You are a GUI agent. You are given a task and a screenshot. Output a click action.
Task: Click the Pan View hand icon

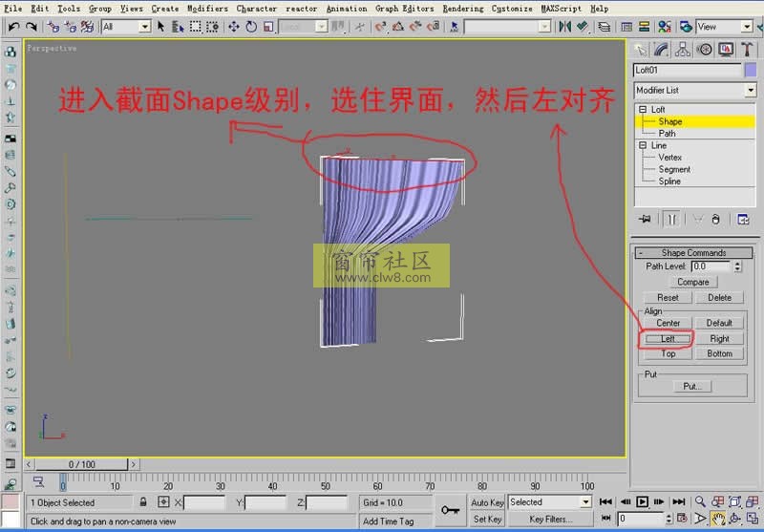(718, 519)
